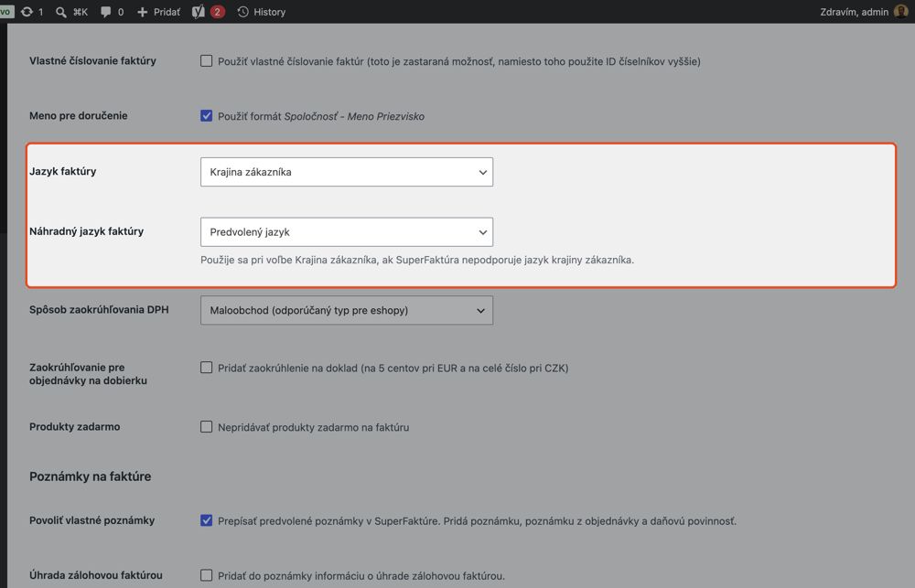Image resolution: width=915 pixels, height=588 pixels.
Task: Open the admin user avatar
Action: [x=901, y=12]
